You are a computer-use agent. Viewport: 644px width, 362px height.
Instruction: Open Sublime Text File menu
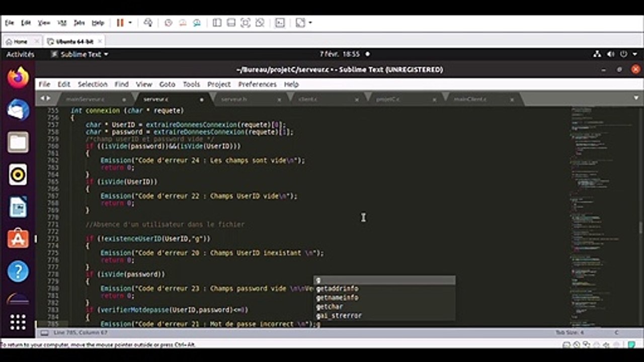[x=44, y=84]
